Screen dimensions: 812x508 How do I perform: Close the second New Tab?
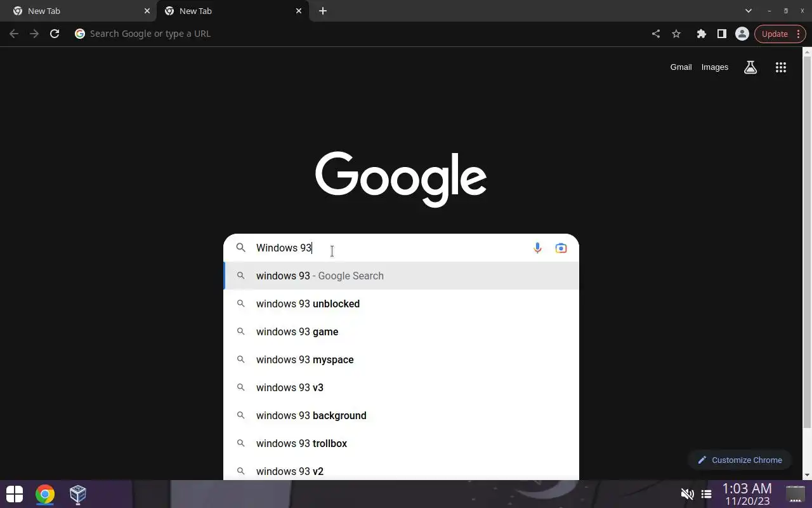pos(299,11)
